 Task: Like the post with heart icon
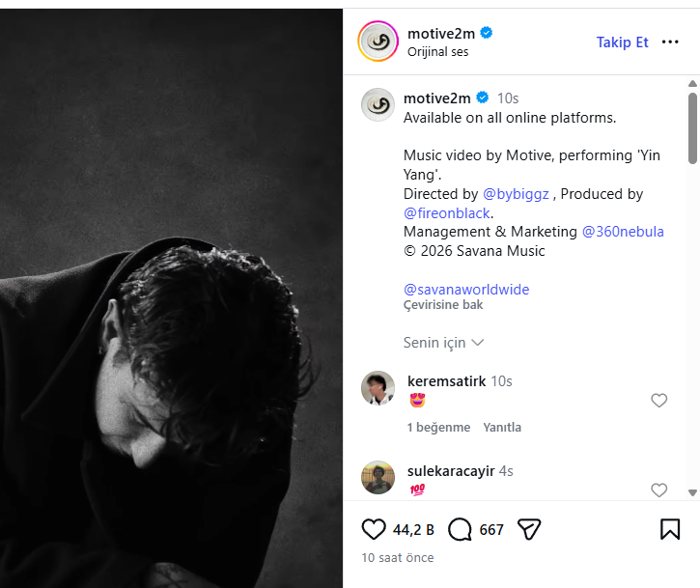[374, 529]
